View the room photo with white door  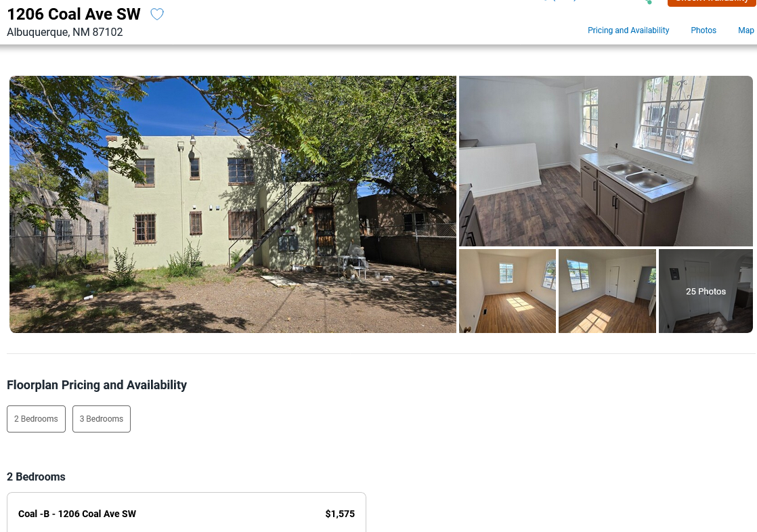point(607,291)
